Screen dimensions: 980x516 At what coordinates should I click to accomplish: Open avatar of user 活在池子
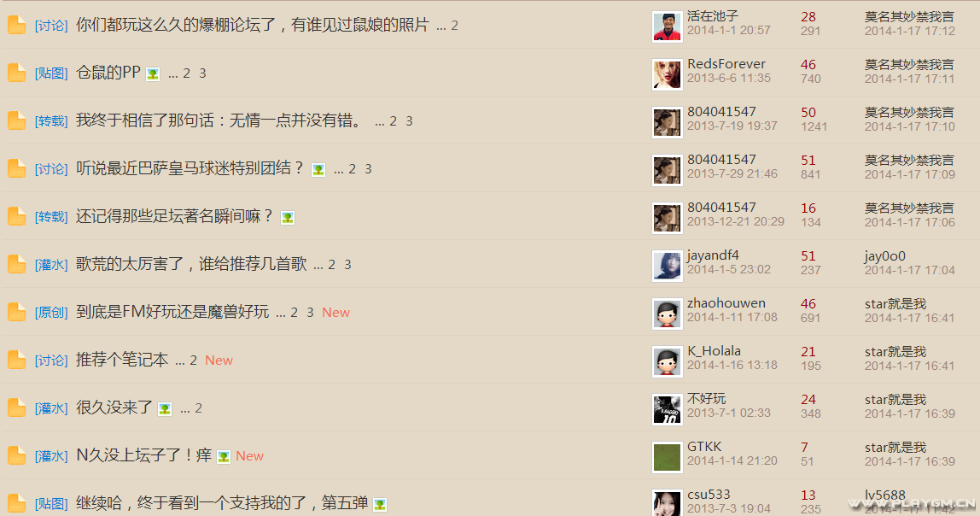[x=667, y=26]
